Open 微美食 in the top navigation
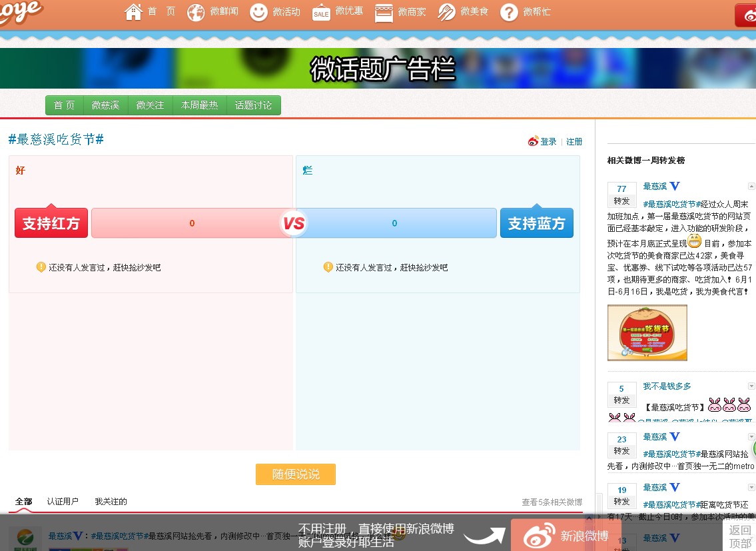756x551 pixels. coord(474,11)
